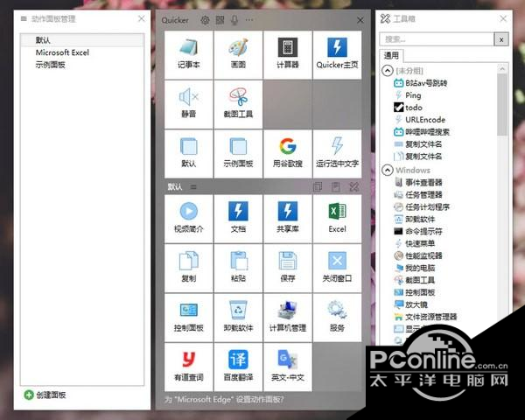The height and width of the screenshot is (420, 525).
Task: Launch the Excel tile
Action: pyautogui.click(x=337, y=219)
